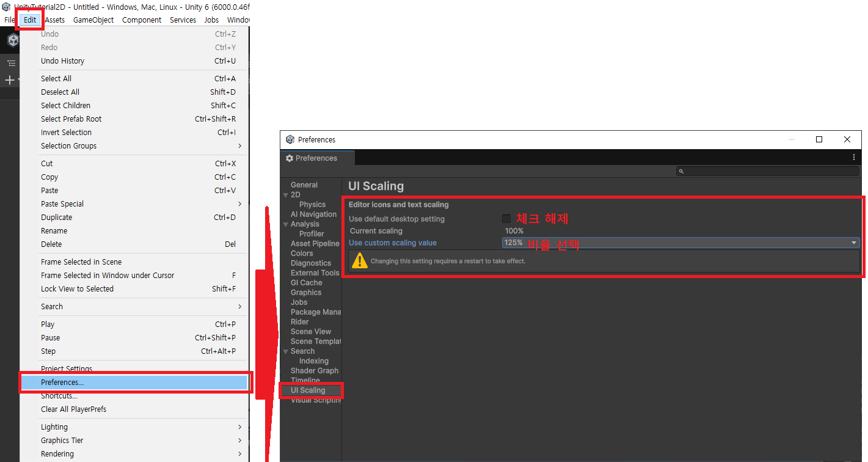
Task: Choose Copy from the Edit menu
Action: click(x=134, y=177)
